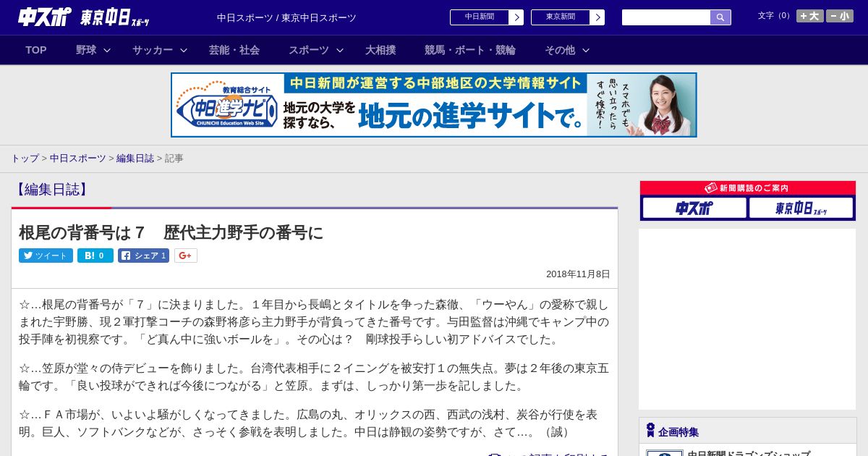The image size is (868, 456).
Task: Click the article date 2018年11月8日
Action: (x=578, y=274)
